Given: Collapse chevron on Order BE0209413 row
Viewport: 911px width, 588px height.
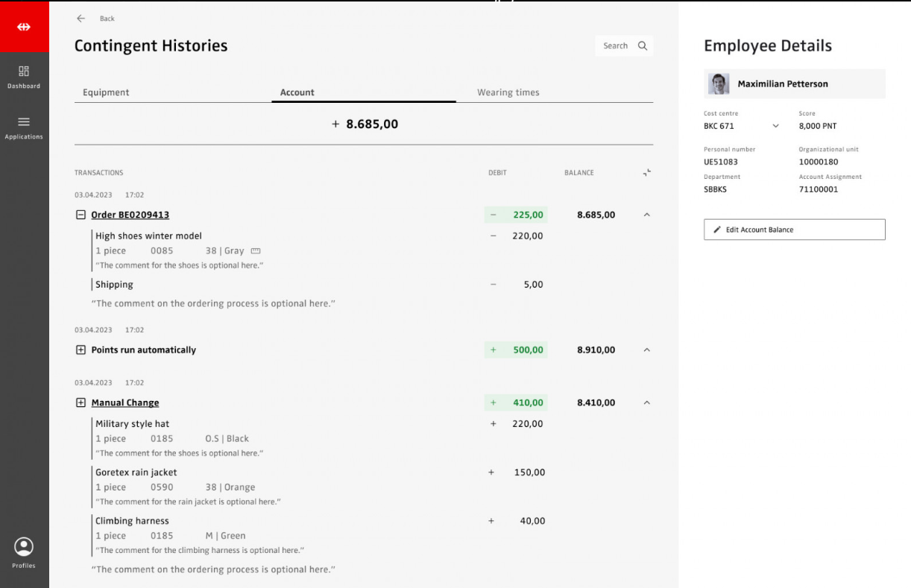Looking at the screenshot, I should 646,215.
